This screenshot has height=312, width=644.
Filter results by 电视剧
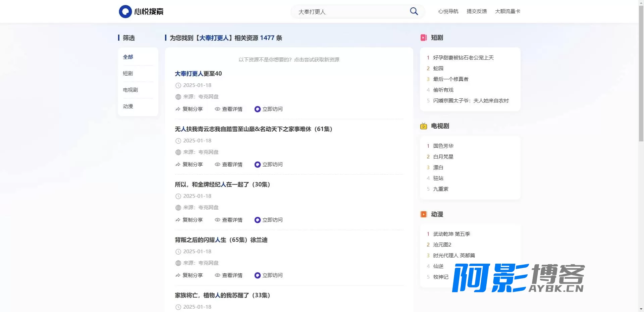click(x=130, y=90)
